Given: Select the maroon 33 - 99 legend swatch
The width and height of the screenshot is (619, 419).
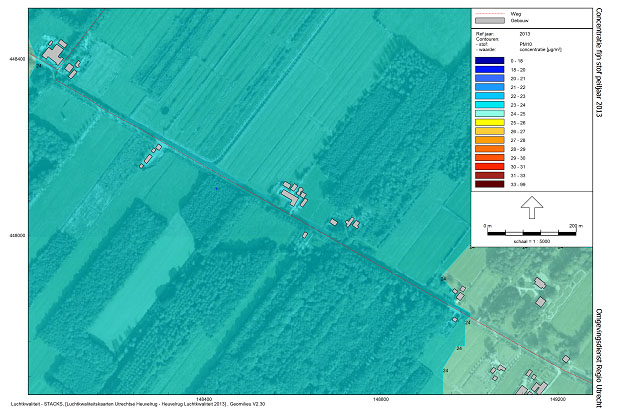Looking at the screenshot, I should click(490, 184).
